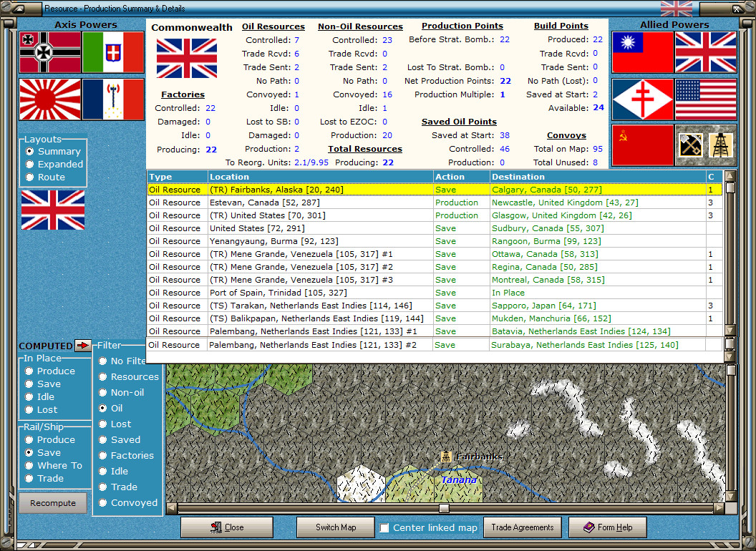Set filter to Convoyed

pyautogui.click(x=102, y=503)
